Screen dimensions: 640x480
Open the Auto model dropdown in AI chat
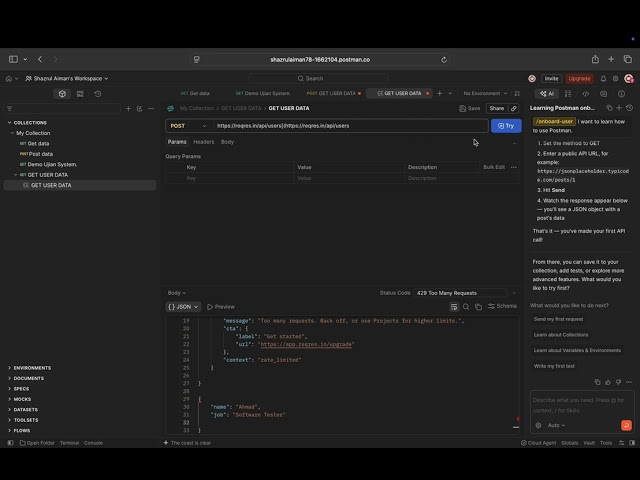(x=556, y=425)
